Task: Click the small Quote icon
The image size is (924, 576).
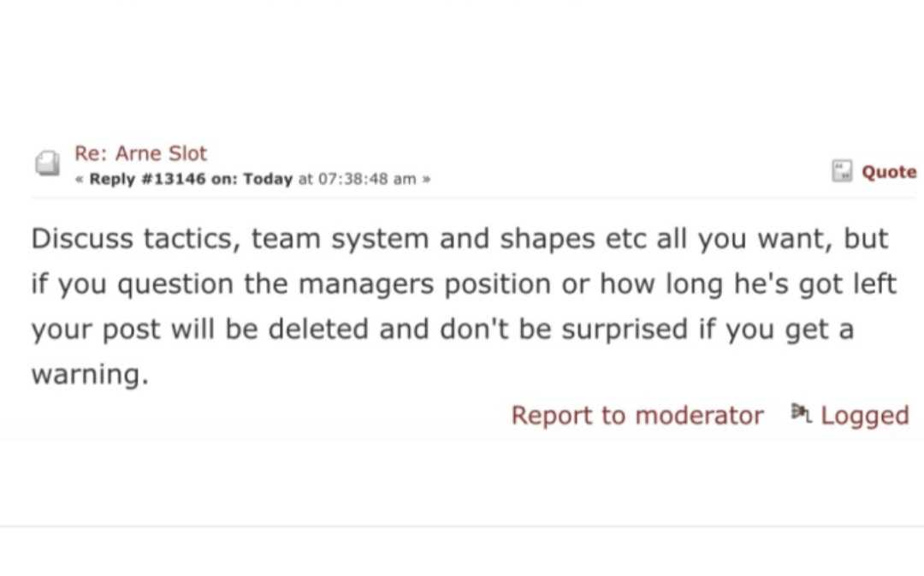Action: [x=843, y=171]
